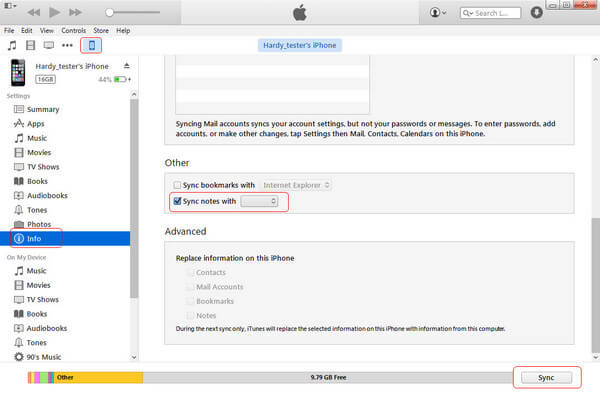Open Movies under On My Device
Screen dimensions: 600x393
tap(65, 285)
